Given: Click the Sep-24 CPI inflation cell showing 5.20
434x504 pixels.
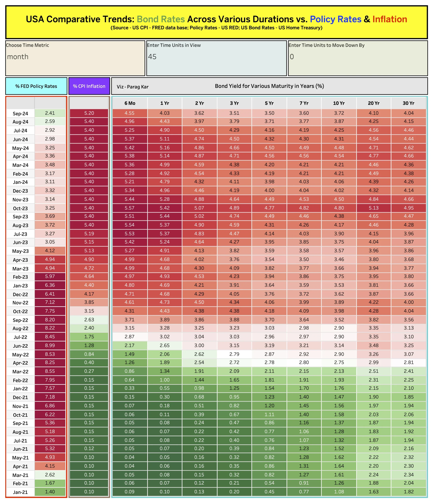Looking at the screenshot, I should [x=89, y=113].
